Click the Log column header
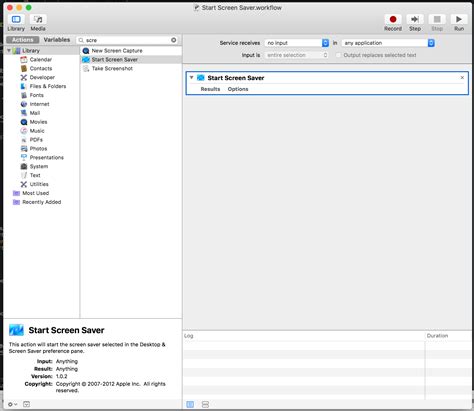 coord(304,336)
